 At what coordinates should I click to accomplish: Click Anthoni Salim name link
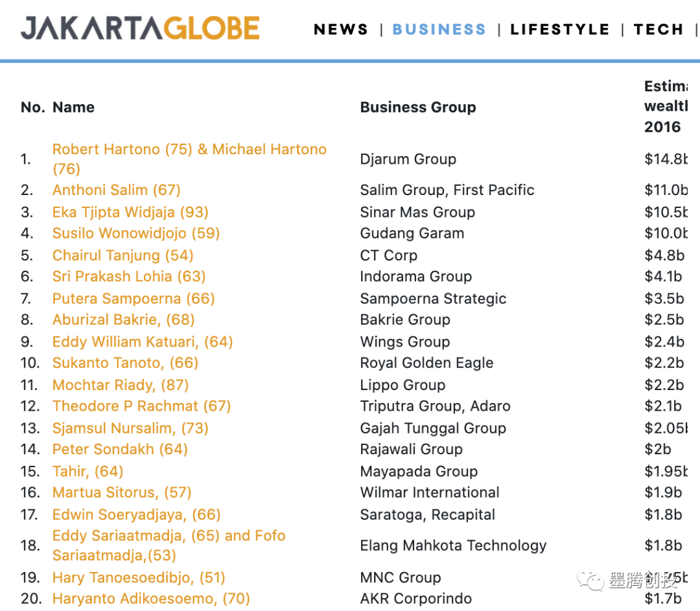[x=117, y=190]
